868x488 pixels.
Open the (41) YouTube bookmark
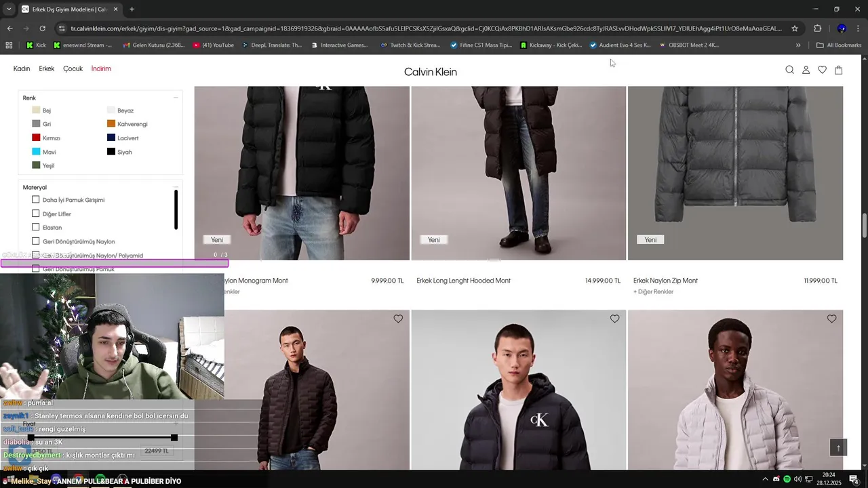[214, 45]
